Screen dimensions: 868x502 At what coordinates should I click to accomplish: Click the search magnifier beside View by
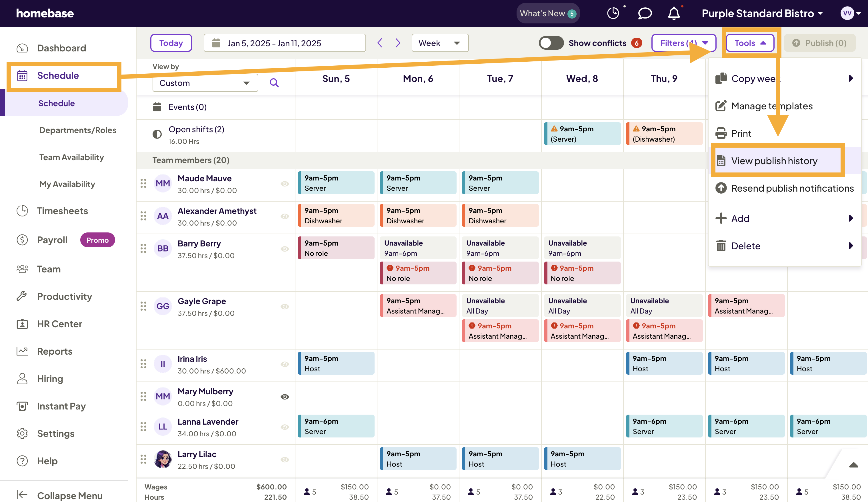[x=274, y=83]
